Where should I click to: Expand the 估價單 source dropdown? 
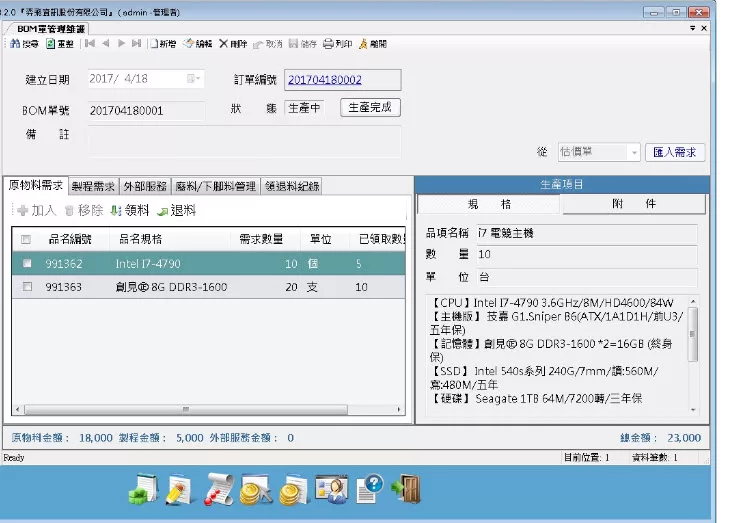tap(633, 152)
